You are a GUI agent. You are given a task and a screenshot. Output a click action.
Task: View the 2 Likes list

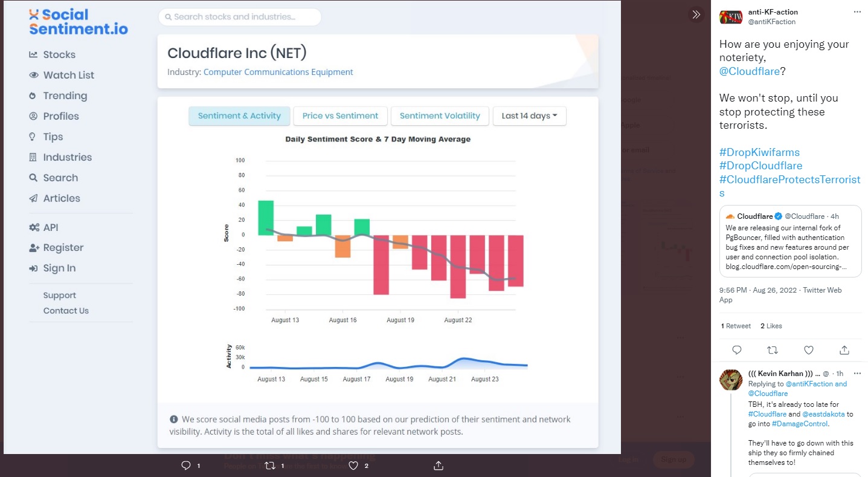[771, 326]
